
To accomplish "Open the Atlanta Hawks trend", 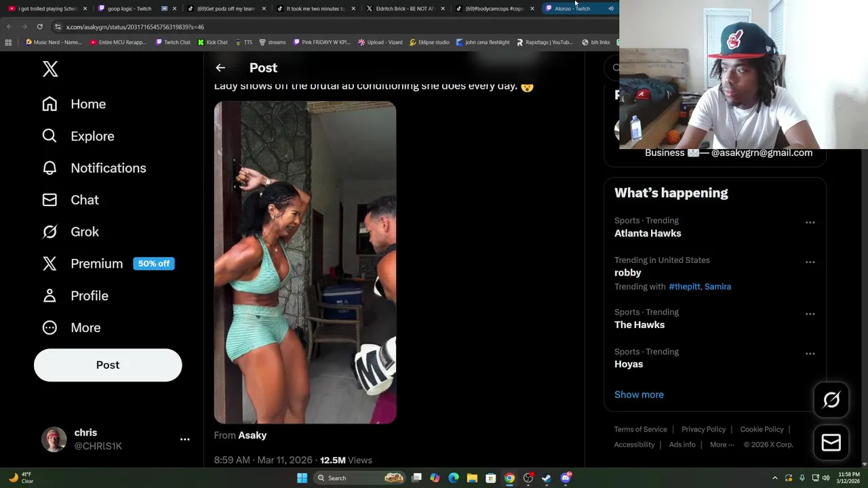I will 648,233.
